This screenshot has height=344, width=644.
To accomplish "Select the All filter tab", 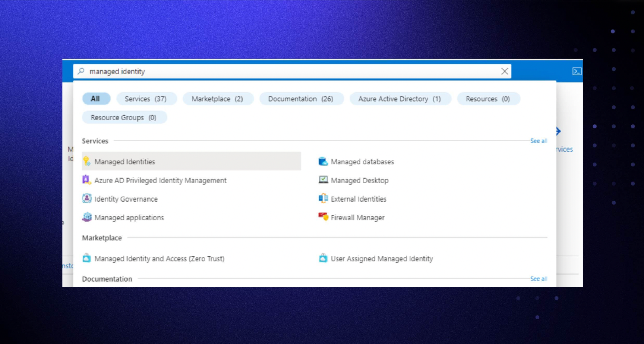I will pos(96,99).
